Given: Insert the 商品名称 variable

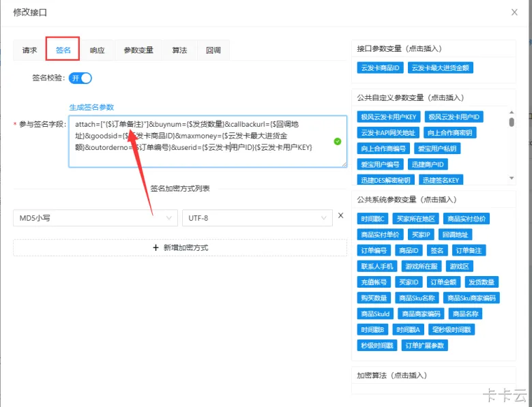Looking at the screenshot, I should 465,314.
